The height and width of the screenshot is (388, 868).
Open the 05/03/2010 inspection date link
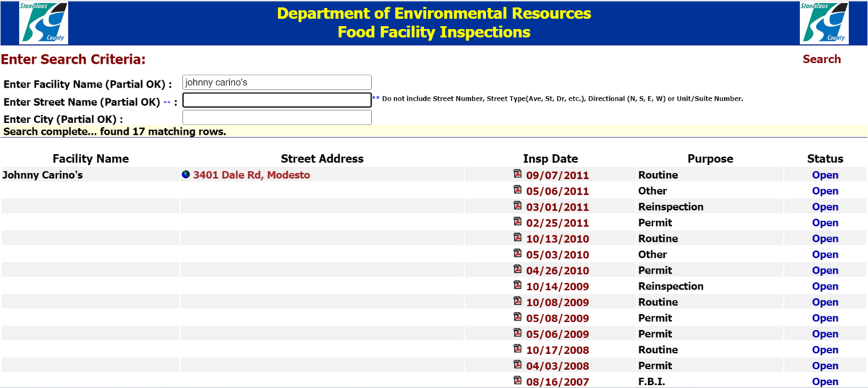557,255
